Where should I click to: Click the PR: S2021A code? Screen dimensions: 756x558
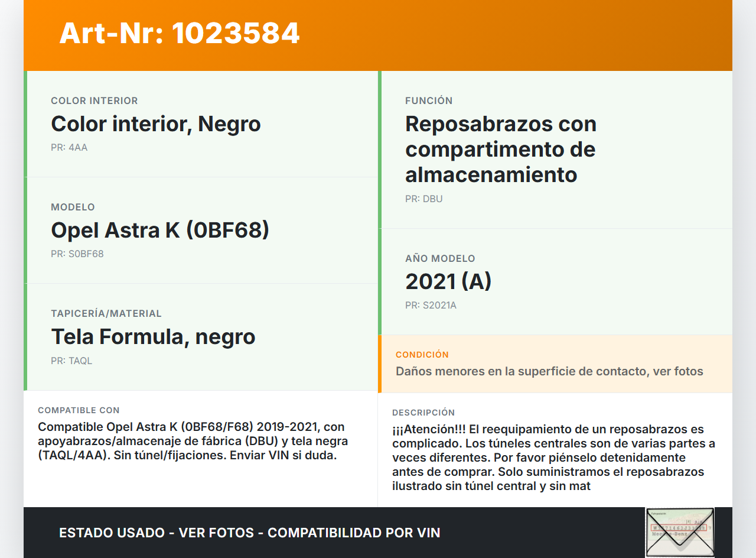431,306
